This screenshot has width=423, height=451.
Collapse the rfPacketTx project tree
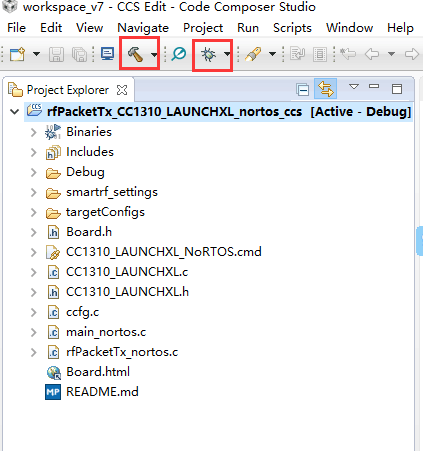15,112
